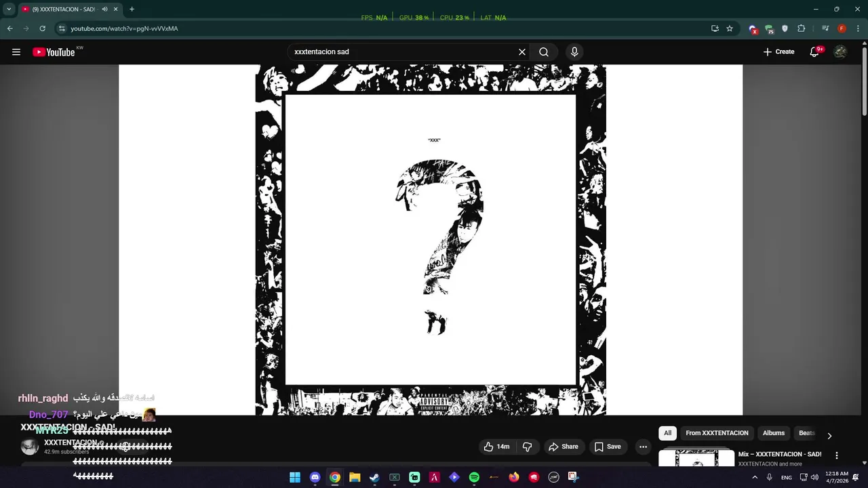The width and height of the screenshot is (868, 488).
Task: Run the search with the magnifier button
Action: pyautogui.click(x=544, y=52)
